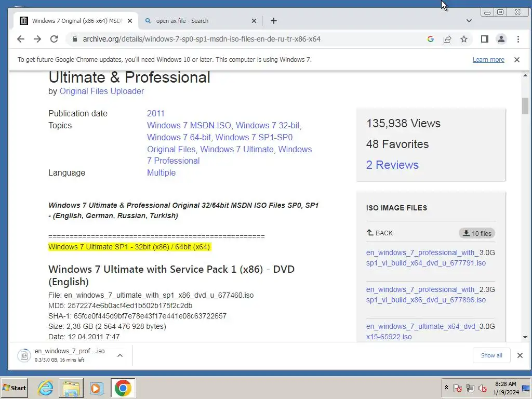Select the highlighted Windows 7 Ultimate SP1 text
Screen dimensions: 532x399
click(129, 247)
